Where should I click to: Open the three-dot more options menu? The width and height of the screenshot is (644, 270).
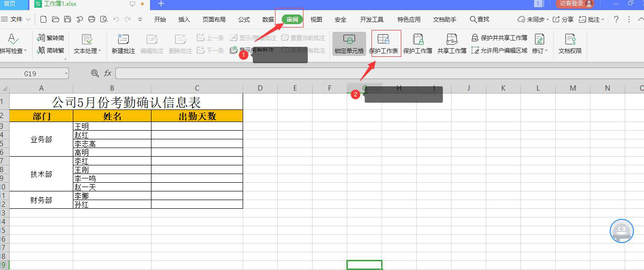(629, 19)
